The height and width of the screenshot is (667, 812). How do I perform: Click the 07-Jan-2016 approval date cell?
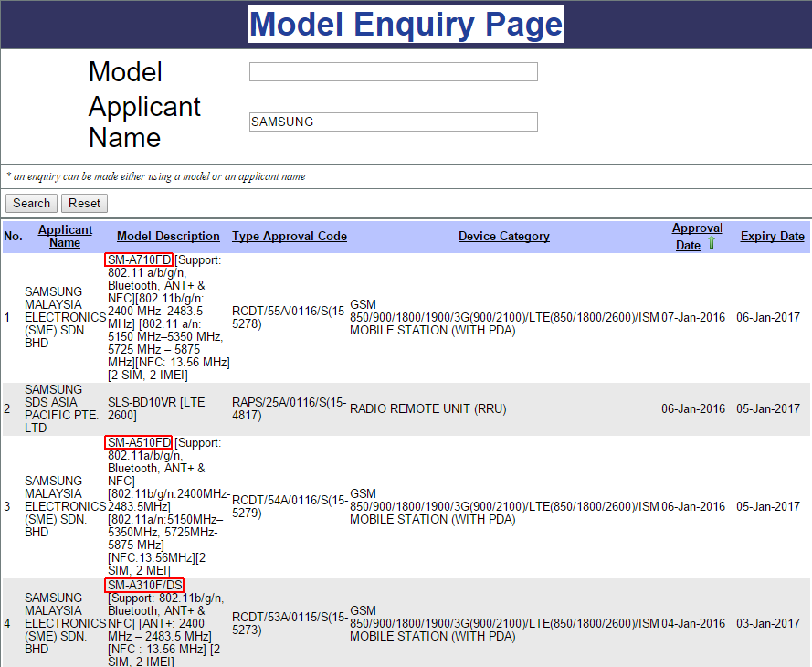(693, 317)
